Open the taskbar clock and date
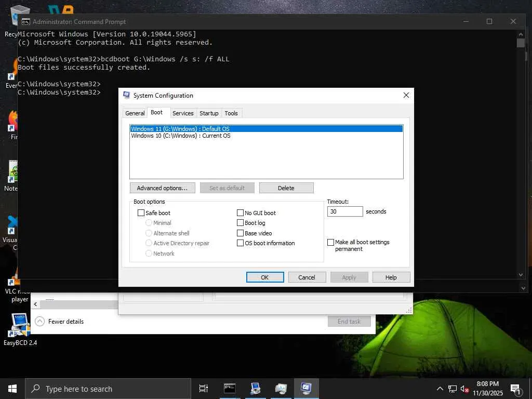 487,389
